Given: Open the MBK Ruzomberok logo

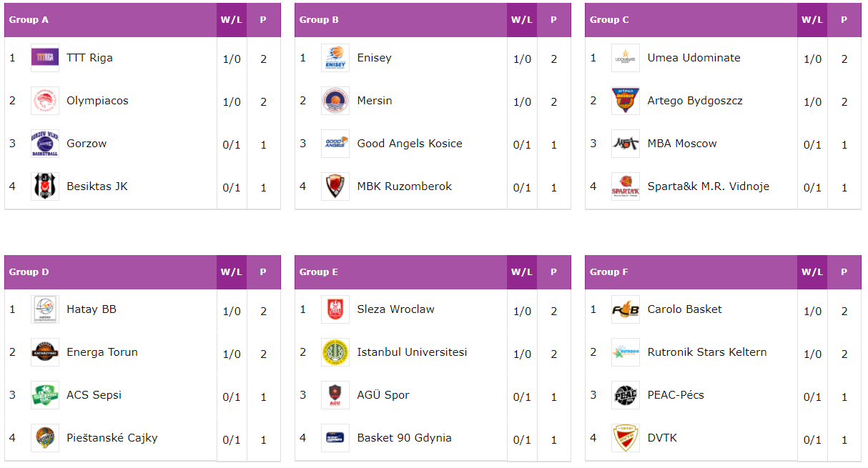Looking at the screenshot, I should pos(335,186).
